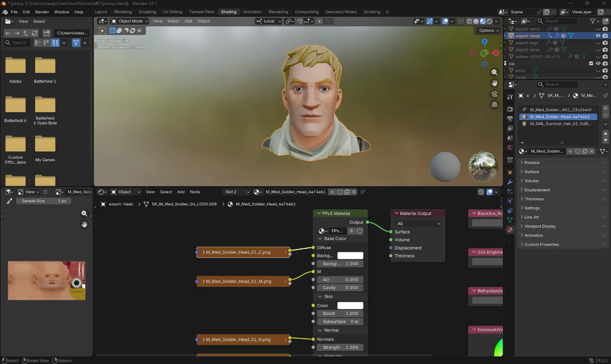Switch to the UV Editing workspace tab
Viewport: 611px width, 364px height.
pos(173,12)
